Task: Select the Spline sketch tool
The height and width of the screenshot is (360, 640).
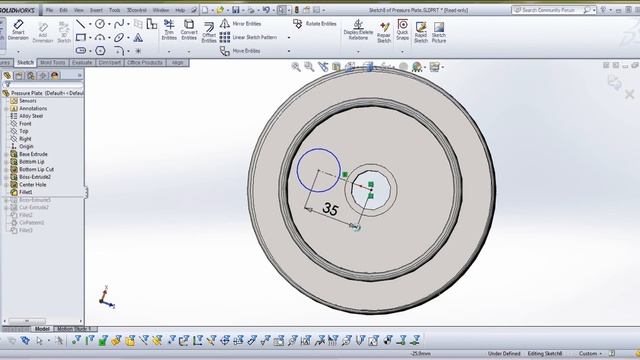Action: click(x=119, y=24)
